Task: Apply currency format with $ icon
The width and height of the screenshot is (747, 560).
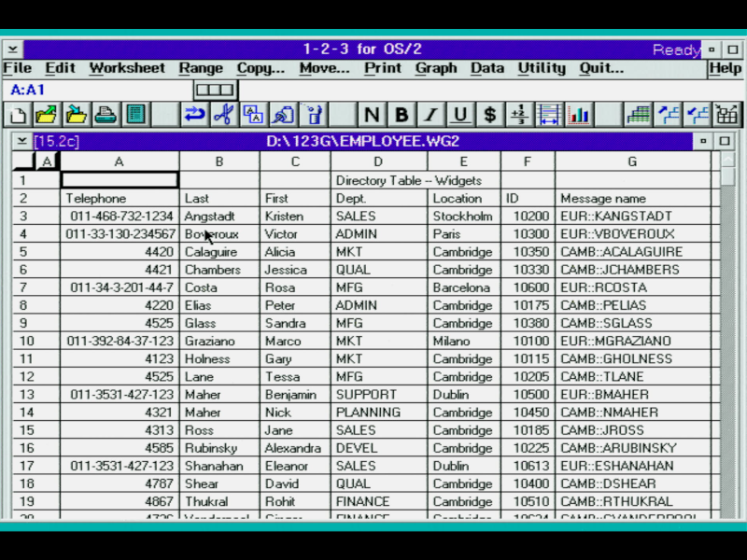Action: click(x=489, y=115)
